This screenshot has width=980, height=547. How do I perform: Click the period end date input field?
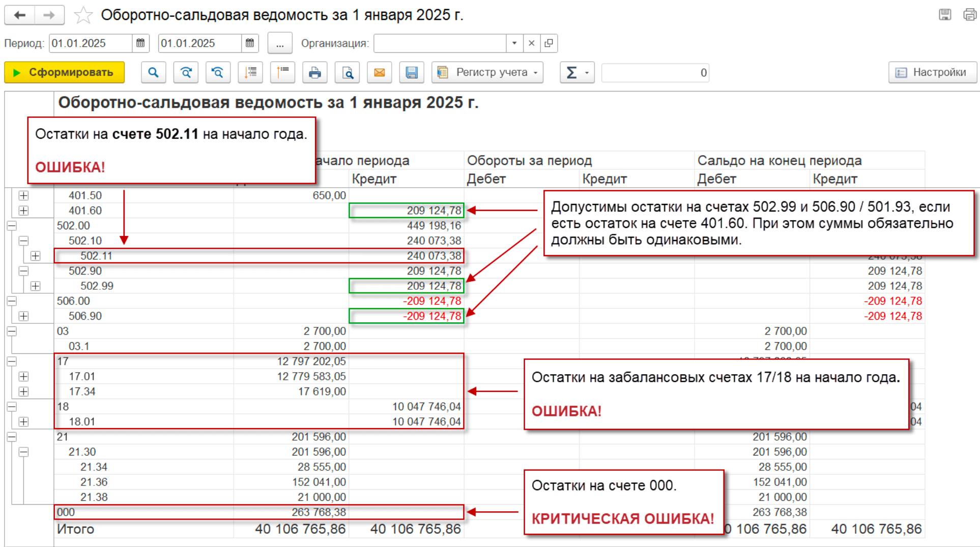tap(199, 43)
